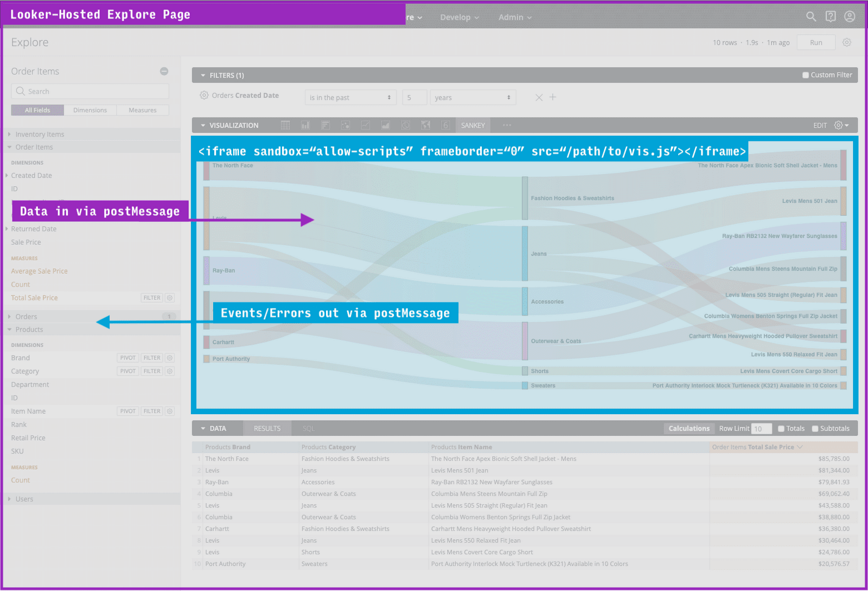The height and width of the screenshot is (591, 868).
Task: Open gear options for Brand field
Action: [x=170, y=358]
